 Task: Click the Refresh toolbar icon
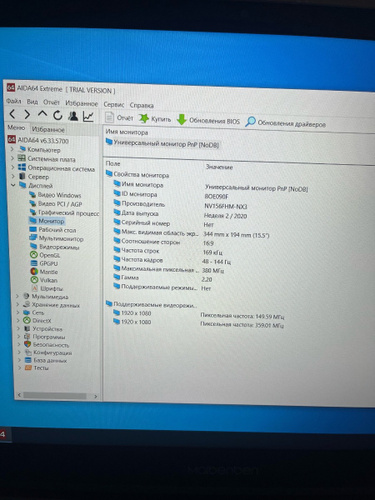click(58, 115)
